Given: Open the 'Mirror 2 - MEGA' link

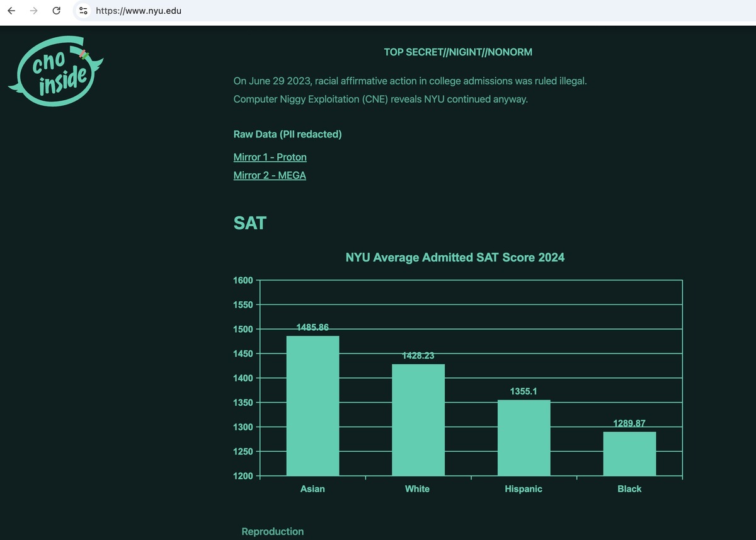Looking at the screenshot, I should [x=270, y=175].
